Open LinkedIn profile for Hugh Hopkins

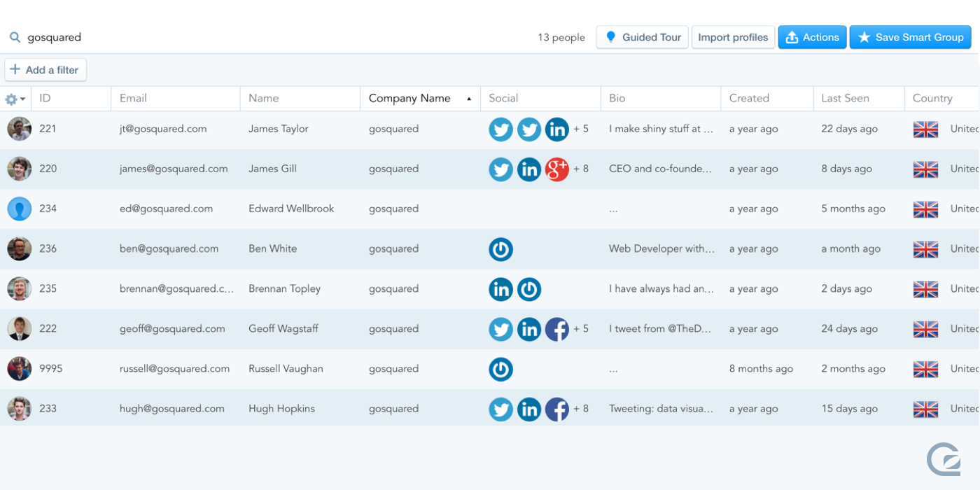tap(529, 409)
